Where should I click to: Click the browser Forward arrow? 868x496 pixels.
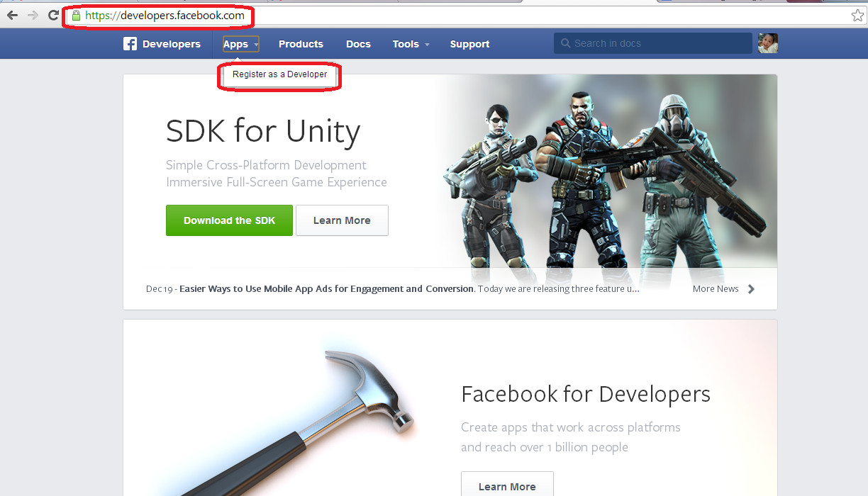pos(33,15)
